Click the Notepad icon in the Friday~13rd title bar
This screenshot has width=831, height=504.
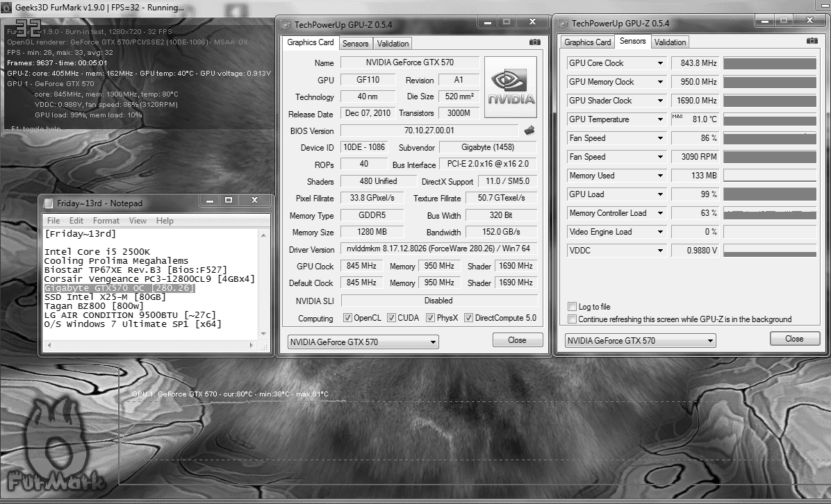[x=48, y=203]
